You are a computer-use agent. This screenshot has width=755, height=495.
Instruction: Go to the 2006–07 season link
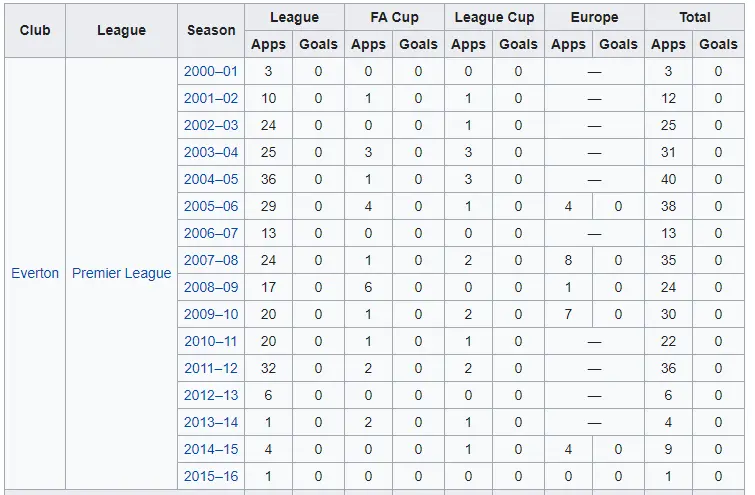[x=211, y=234]
